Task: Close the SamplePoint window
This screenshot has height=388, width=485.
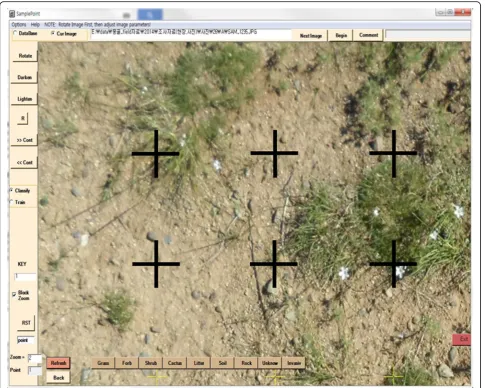Action: 462,12
